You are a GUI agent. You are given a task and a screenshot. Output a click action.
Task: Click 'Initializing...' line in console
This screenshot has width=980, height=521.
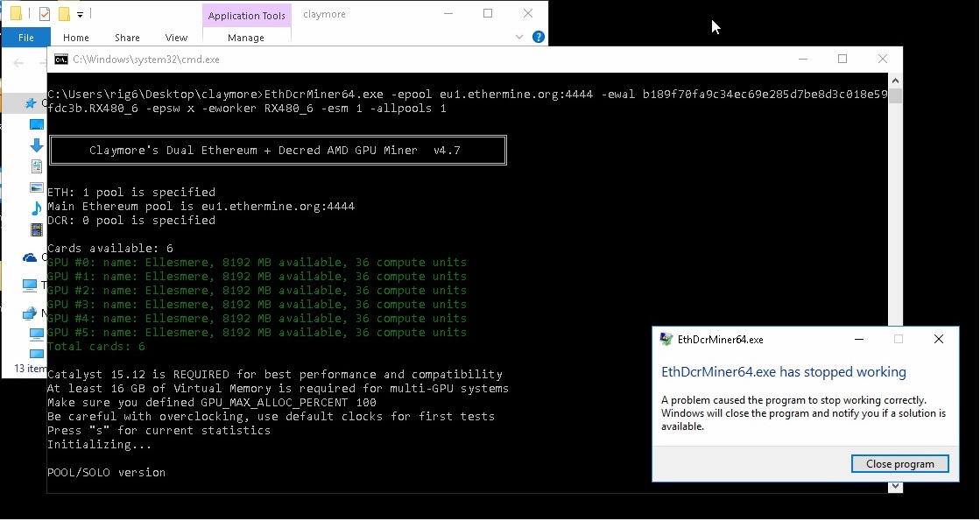(x=99, y=444)
